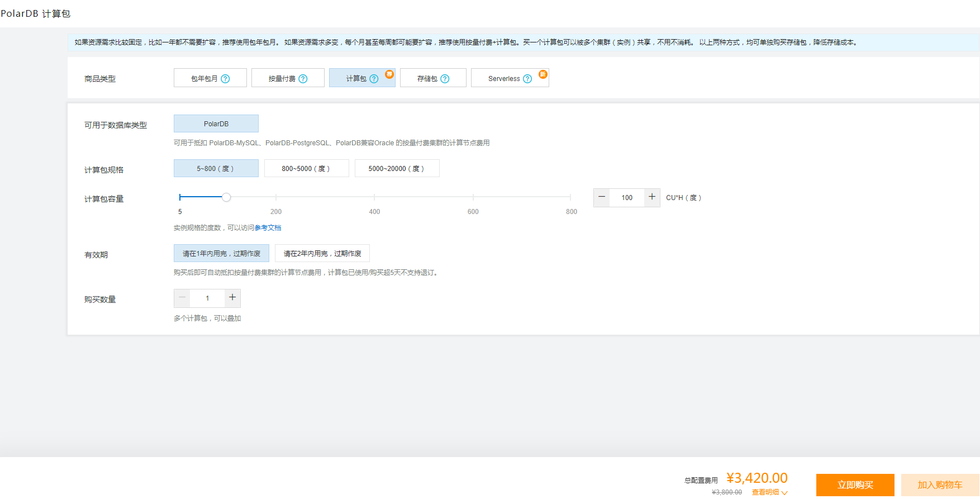Screen dimensions: 980x499
Task: Open the 参考文档 link
Action: (268, 228)
